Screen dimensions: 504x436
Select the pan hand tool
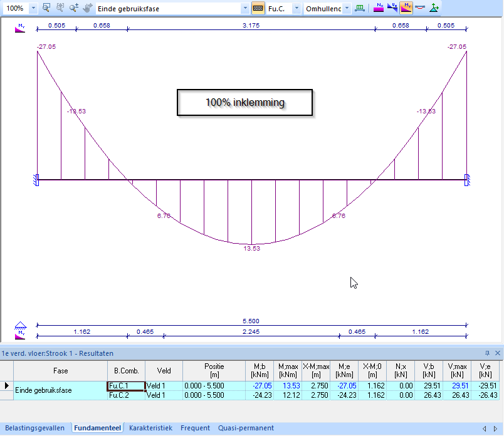87,8
